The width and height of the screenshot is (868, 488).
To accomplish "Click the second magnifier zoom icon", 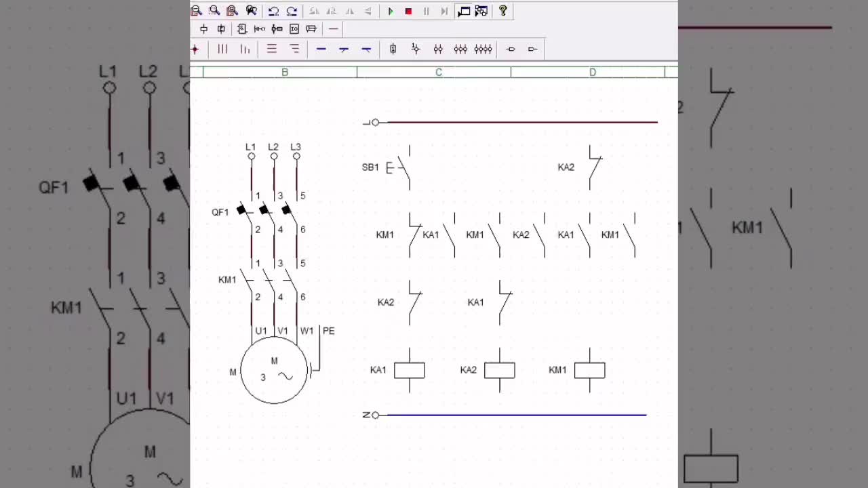I will [x=214, y=11].
